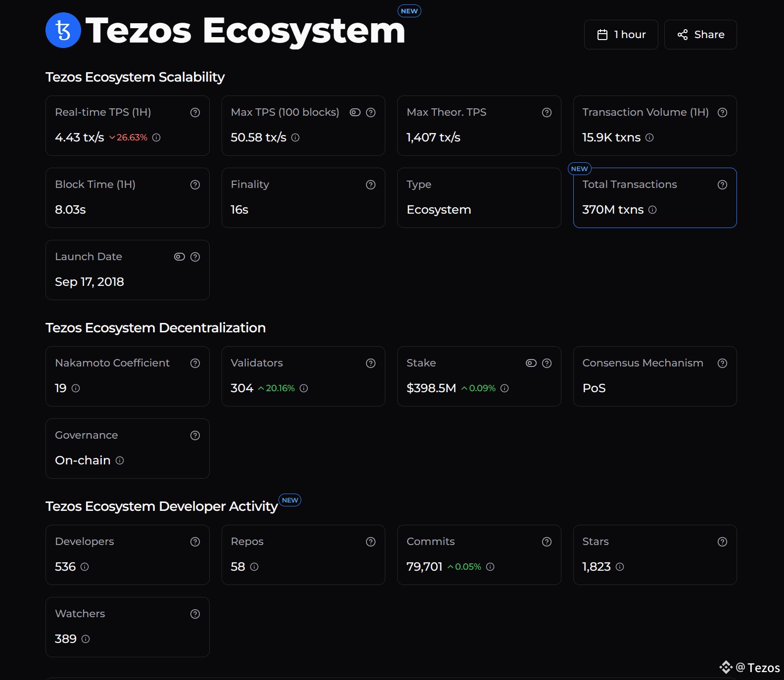Click NEW badge beside Developer Activity heading
The width and height of the screenshot is (784, 680).
[290, 500]
